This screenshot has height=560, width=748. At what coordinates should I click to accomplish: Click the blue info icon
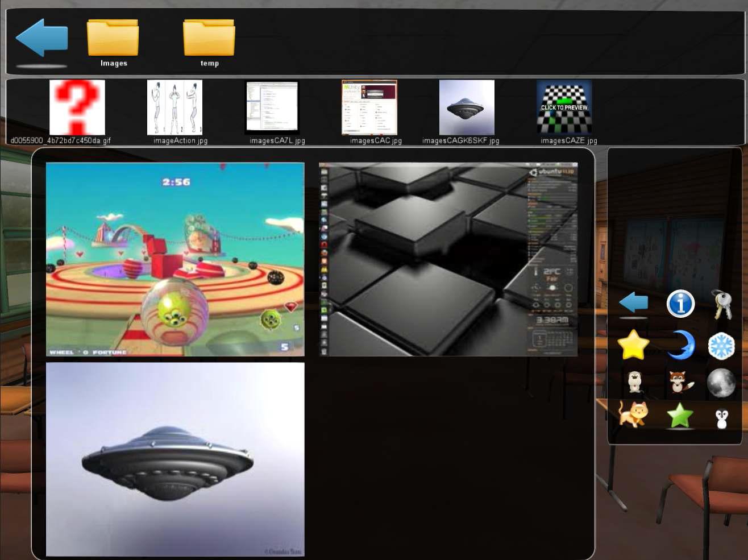(x=680, y=304)
